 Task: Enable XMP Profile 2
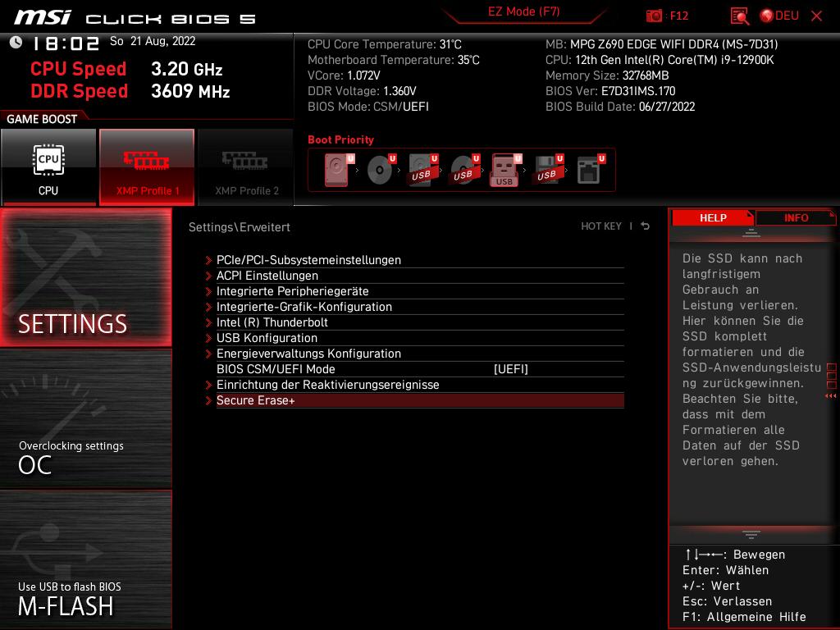246,167
